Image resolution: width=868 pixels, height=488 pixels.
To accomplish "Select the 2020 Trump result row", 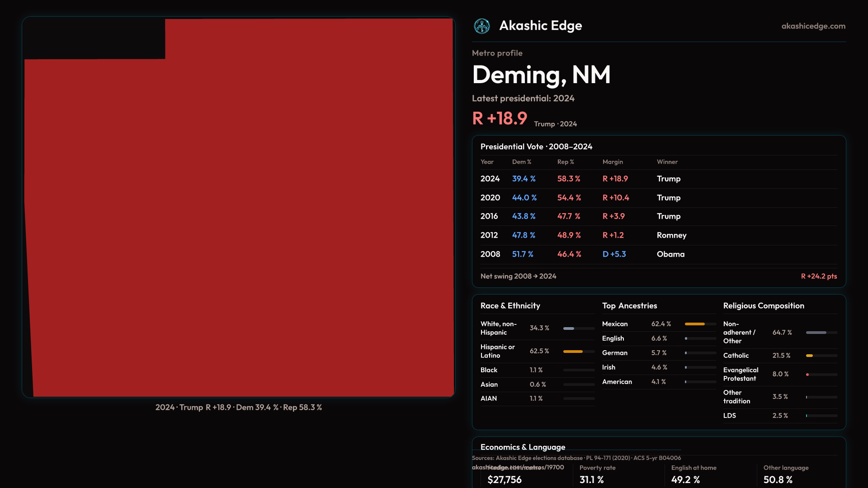I will 658,198.
